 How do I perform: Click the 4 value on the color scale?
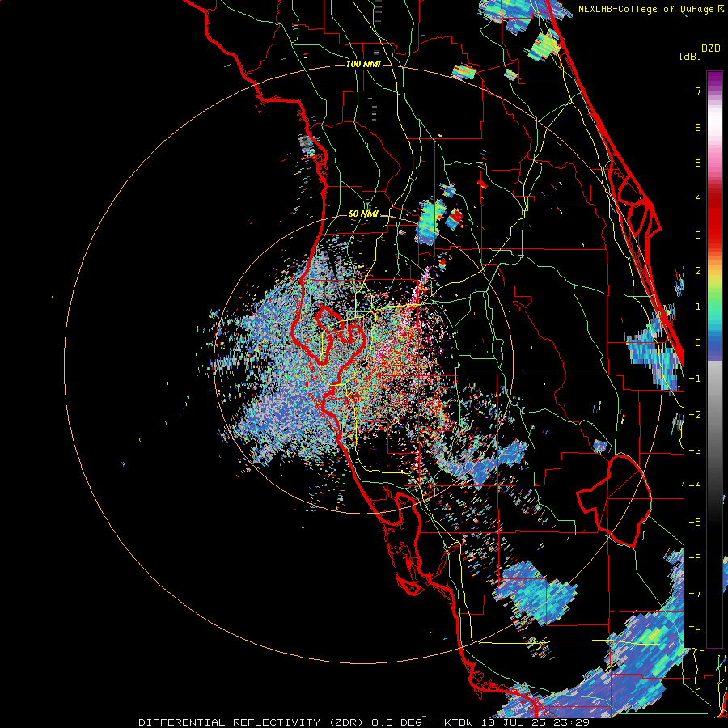(698, 199)
